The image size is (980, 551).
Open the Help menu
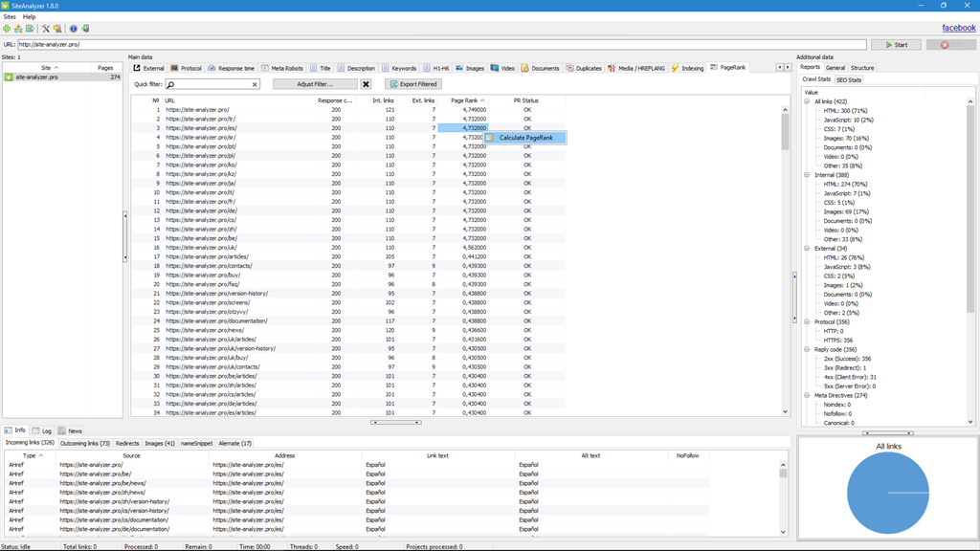(x=30, y=17)
